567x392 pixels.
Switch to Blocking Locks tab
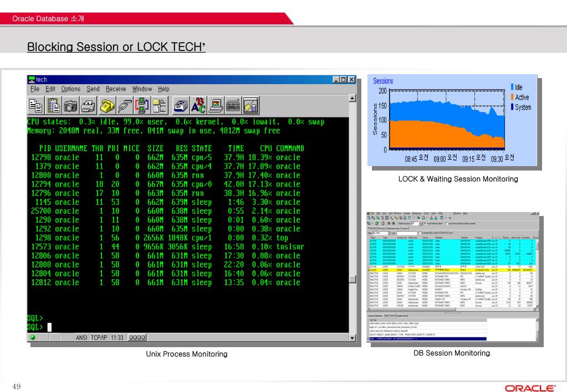point(394,228)
